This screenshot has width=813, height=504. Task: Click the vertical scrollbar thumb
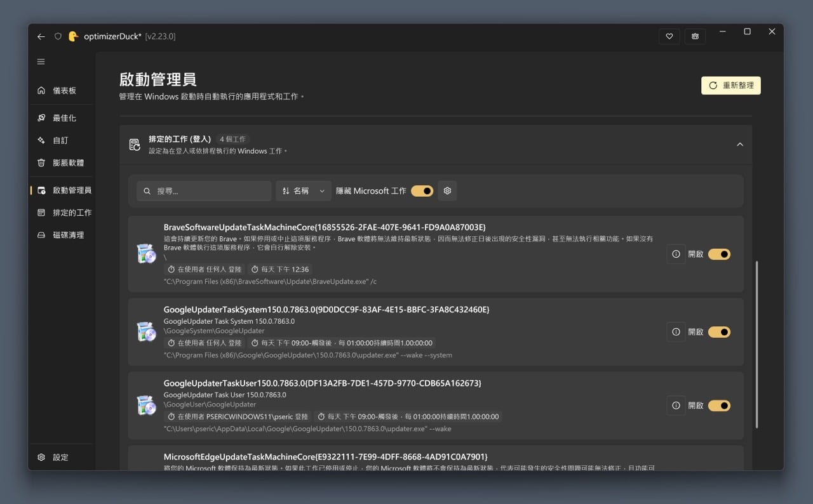coord(756,344)
